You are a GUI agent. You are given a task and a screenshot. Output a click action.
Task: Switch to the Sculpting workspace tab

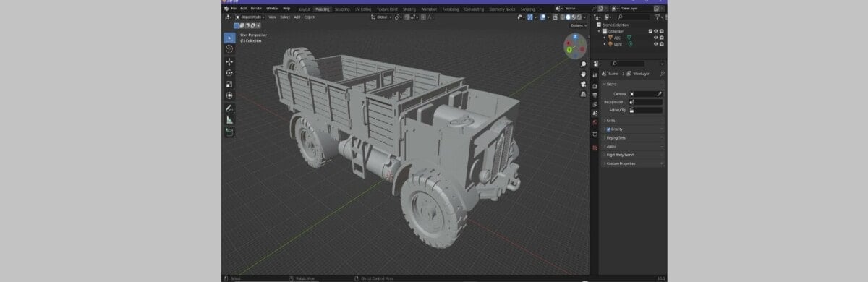(x=342, y=9)
